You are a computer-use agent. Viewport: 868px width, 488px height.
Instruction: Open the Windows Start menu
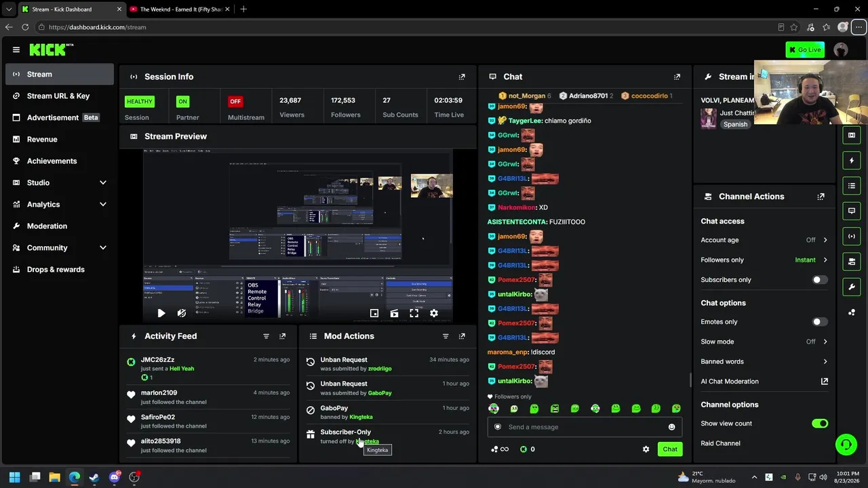15,477
